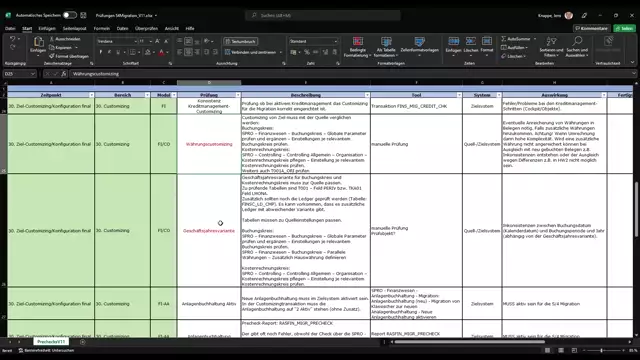Open Bedingte Formatierung menu

[x=358, y=47]
